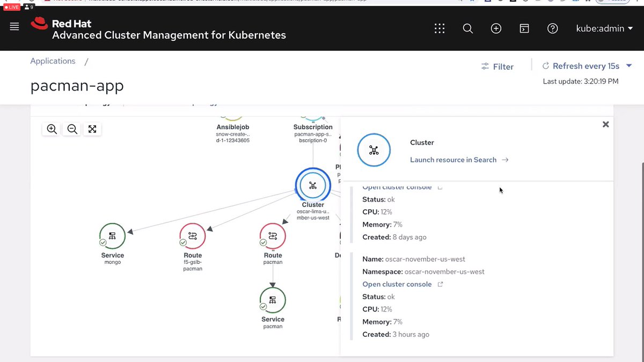The width and height of the screenshot is (644, 362).
Task: Click the external link icon beside Open cluster console
Action: pos(440,284)
